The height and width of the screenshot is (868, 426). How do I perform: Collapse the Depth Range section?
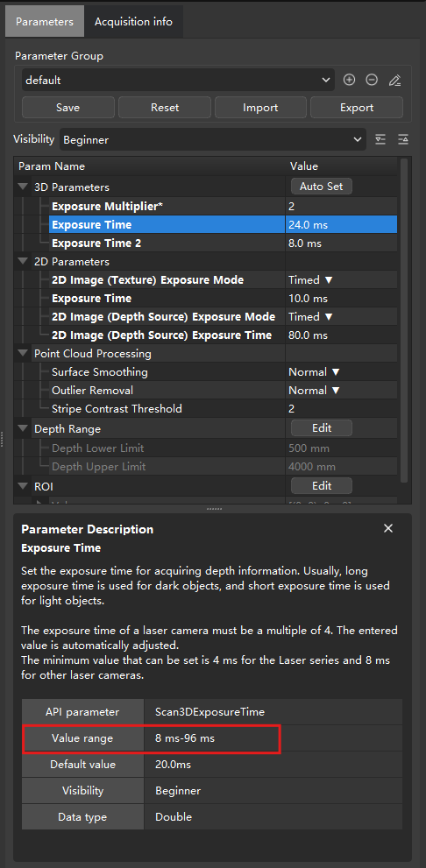click(x=23, y=428)
